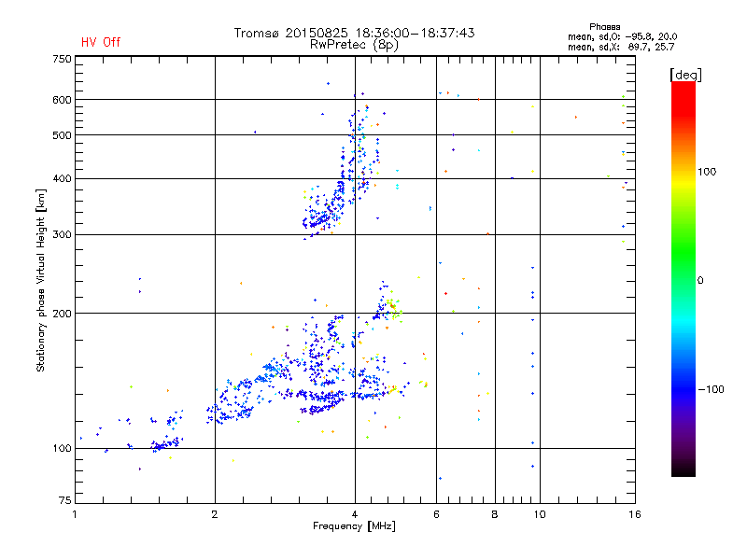Select the RwPretec (8p) subtitle
The width and height of the screenshot is (747, 560).
point(354,44)
